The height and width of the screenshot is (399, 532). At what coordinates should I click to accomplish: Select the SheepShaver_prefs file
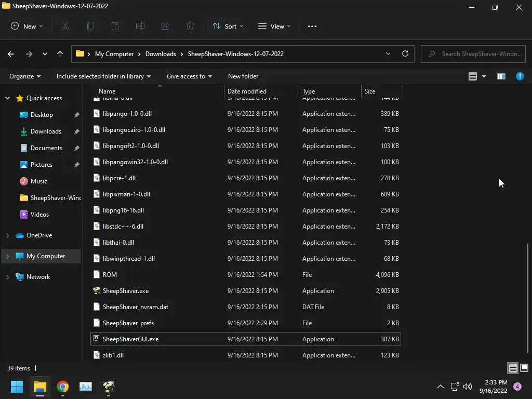(246, 323)
